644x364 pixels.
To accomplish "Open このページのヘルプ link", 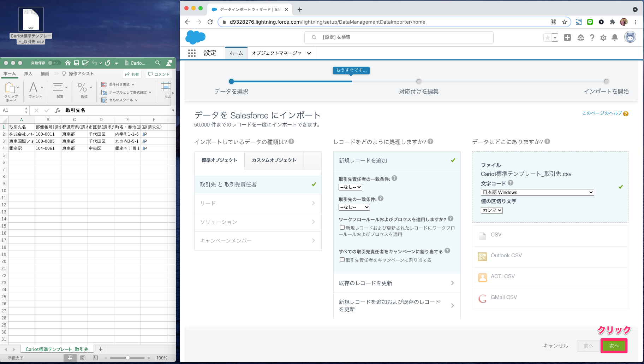I will coord(602,113).
